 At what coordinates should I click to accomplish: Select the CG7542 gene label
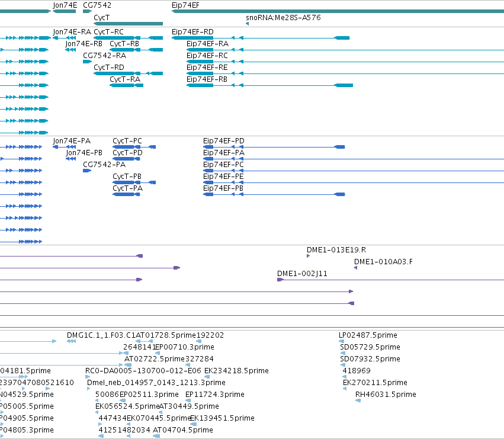pyautogui.click(x=97, y=5)
